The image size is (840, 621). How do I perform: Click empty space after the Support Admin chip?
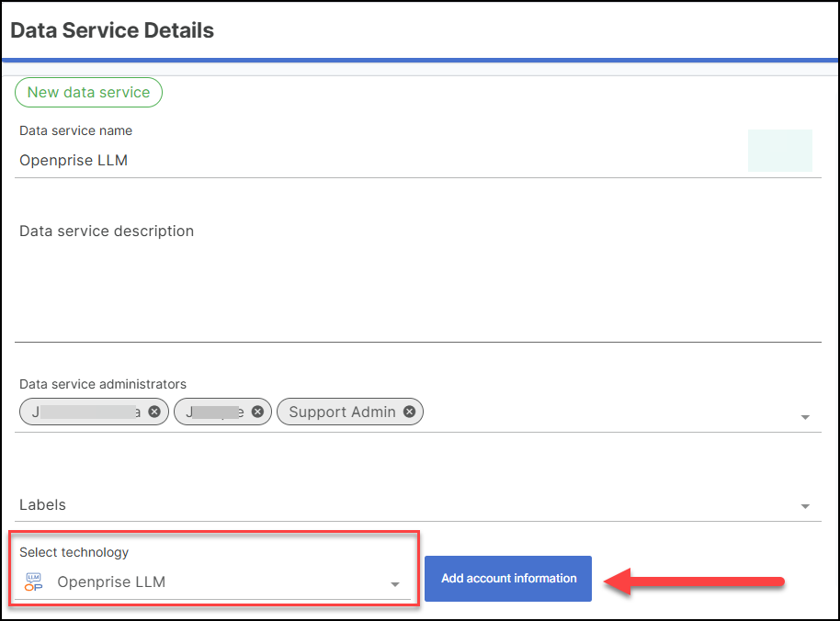tap(607, 412)
